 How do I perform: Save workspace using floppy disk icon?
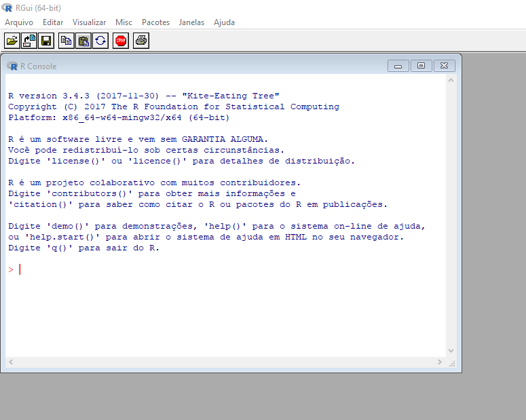(46, 41)
